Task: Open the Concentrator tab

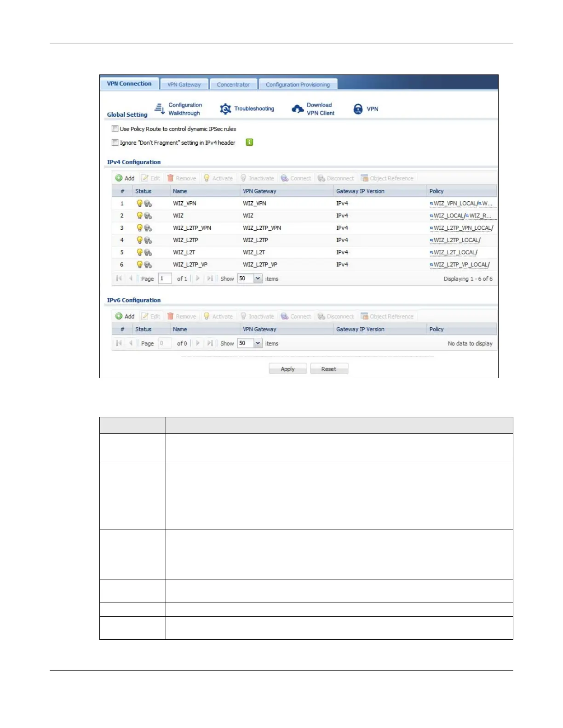Action: pyautogui.click(x=233, y=85)
